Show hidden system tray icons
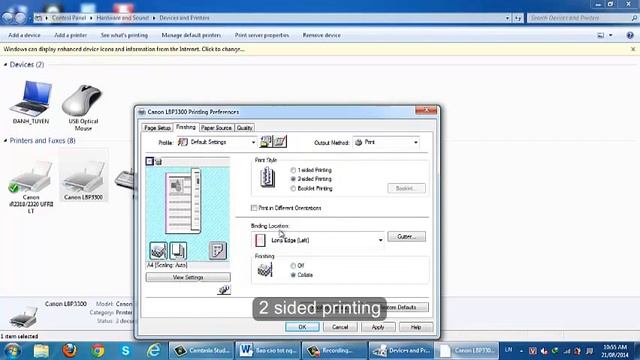This screenshot has height=360, width=640. pyautogui.click(x=521, y=351)
